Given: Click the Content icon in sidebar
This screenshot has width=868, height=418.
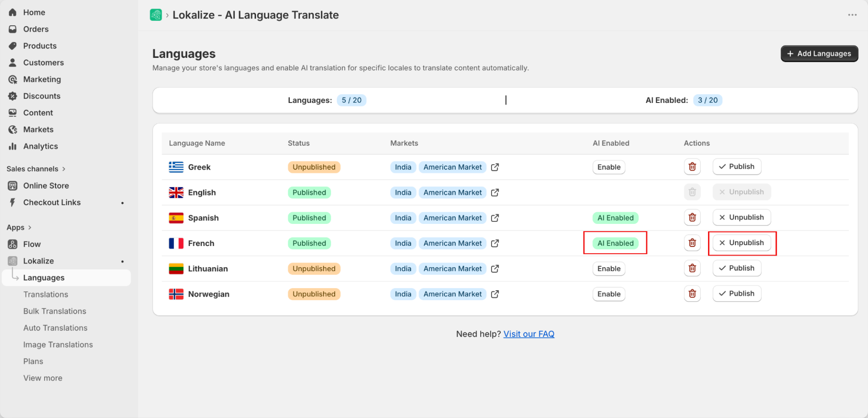Looking at the screenshot, I should coord(12,113).
